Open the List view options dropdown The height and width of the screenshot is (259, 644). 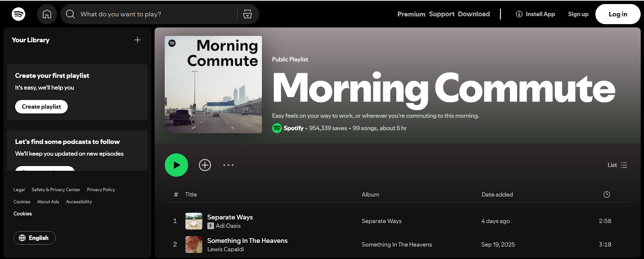pyautogui.click(x=617, y=165)
